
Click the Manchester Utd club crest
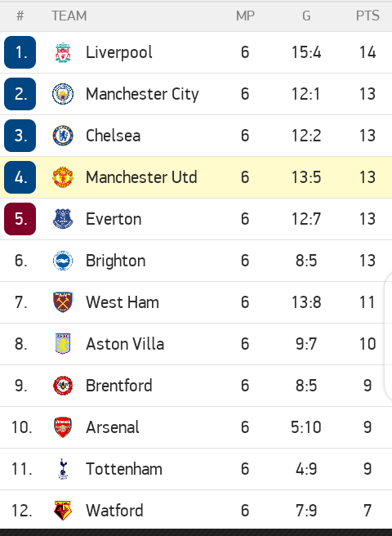(63, 177)
